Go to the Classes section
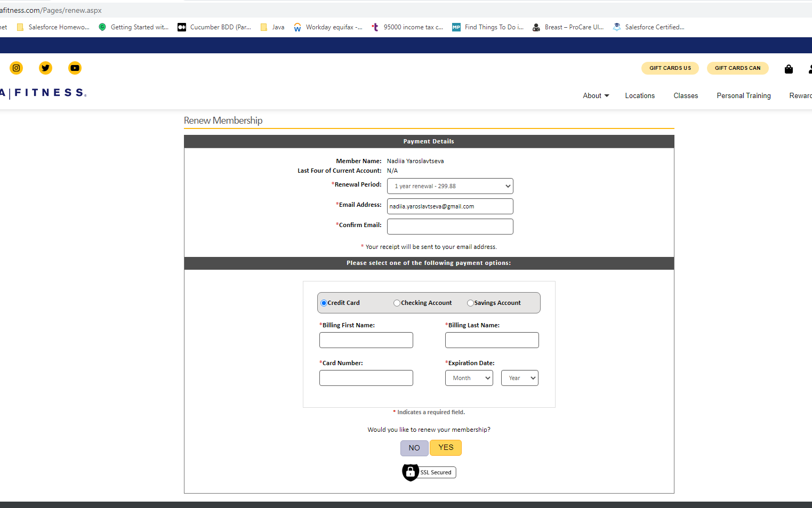The width and height of the screenshot is (812, 508). [x=685, y=95]
